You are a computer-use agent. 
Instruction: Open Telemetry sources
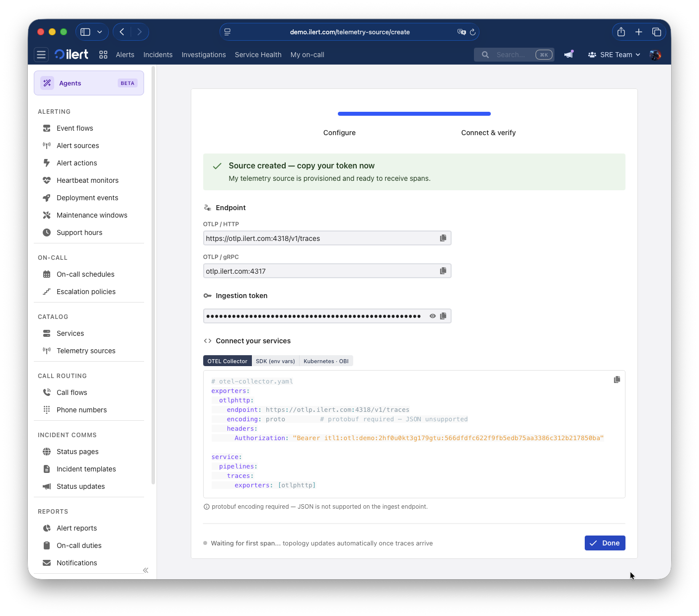click(89, 351)
